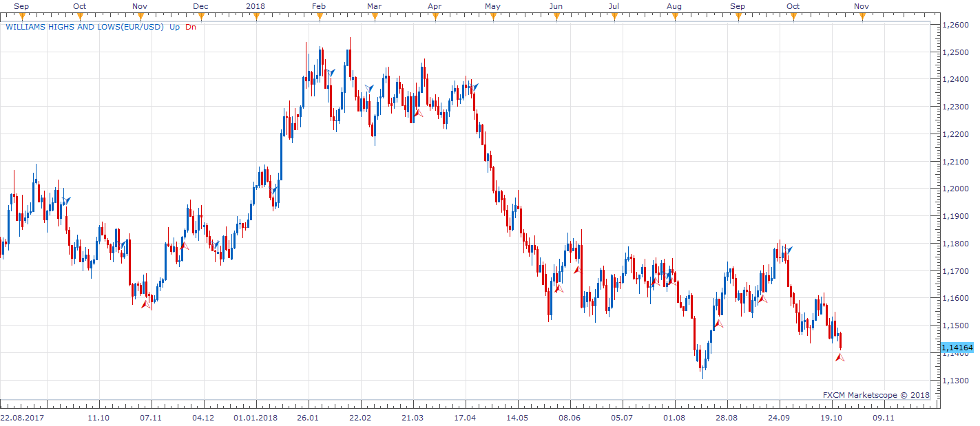
Task: Click the 28.08 date axis label
Action: click(727, 418)
